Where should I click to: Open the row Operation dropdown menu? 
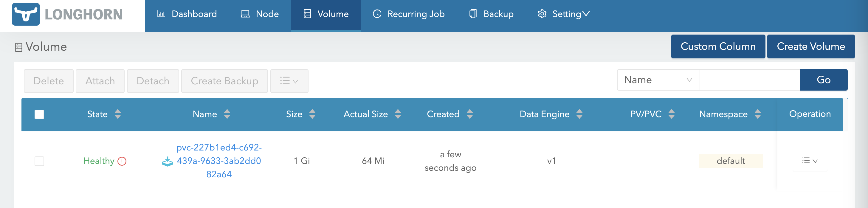809,161
